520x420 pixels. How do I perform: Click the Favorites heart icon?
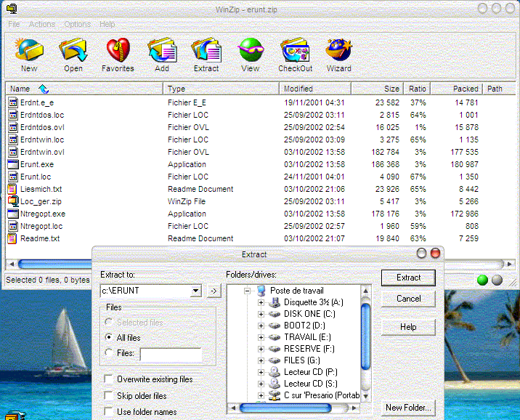[x=118, y=51]
